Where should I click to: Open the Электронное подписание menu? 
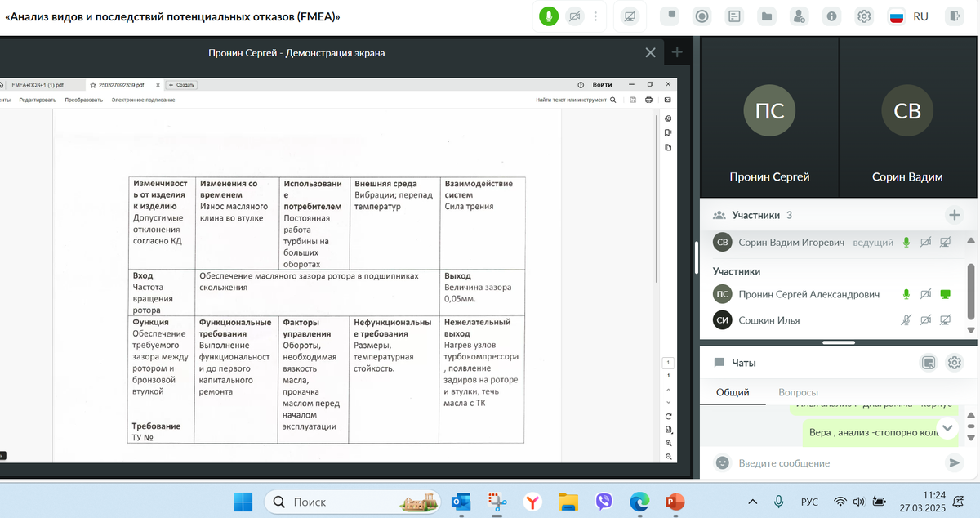click(x=144, y=100)
